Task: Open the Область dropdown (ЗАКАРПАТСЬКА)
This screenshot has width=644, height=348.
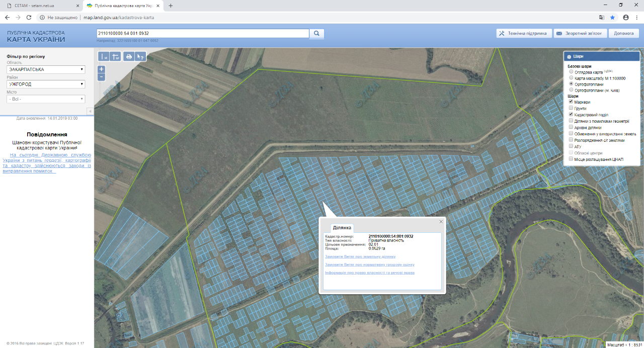Action: pyautogui.click(x=46, y=69)
